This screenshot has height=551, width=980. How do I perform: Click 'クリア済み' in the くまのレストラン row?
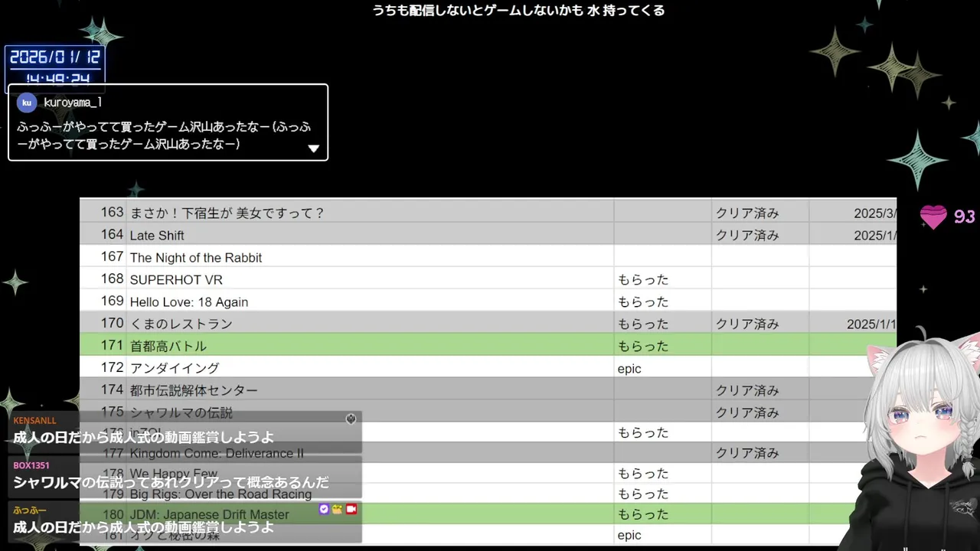pos(760,324)
